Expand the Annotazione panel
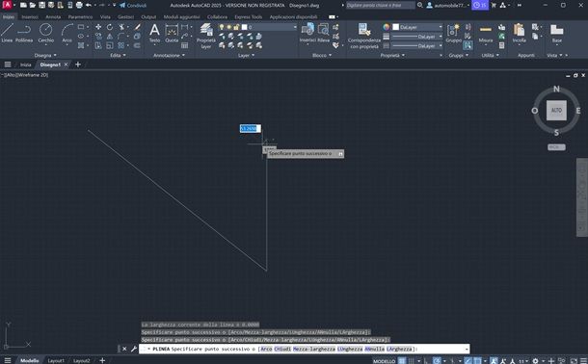This screenshot has height=364, width=588. click(x=169, y=56)
